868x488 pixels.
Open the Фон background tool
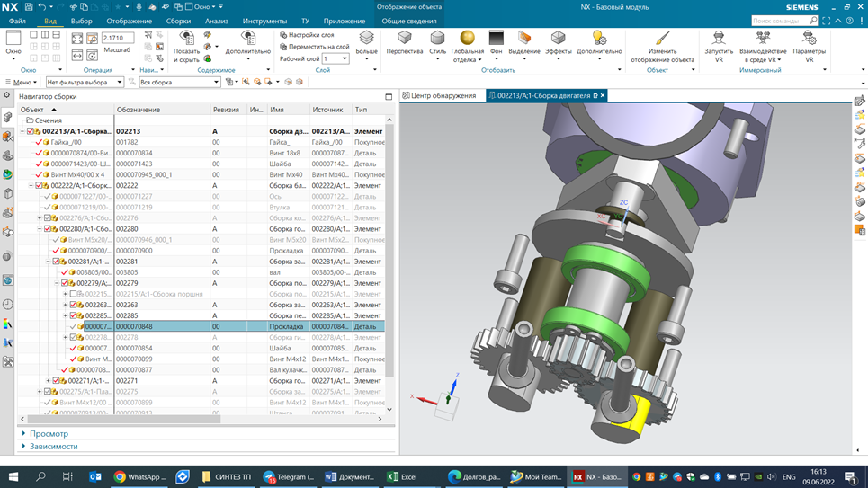click(x=496, y=42)
